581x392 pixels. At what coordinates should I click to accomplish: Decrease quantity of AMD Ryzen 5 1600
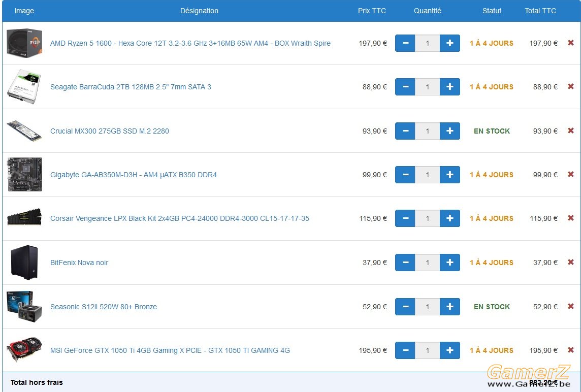[x=405, y=43]
